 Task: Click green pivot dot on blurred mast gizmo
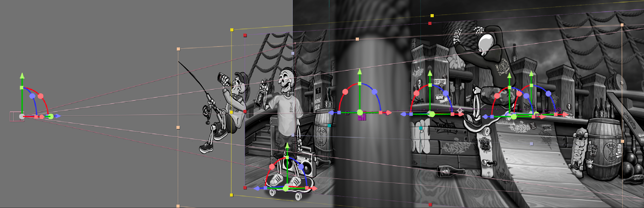point(360,113)
